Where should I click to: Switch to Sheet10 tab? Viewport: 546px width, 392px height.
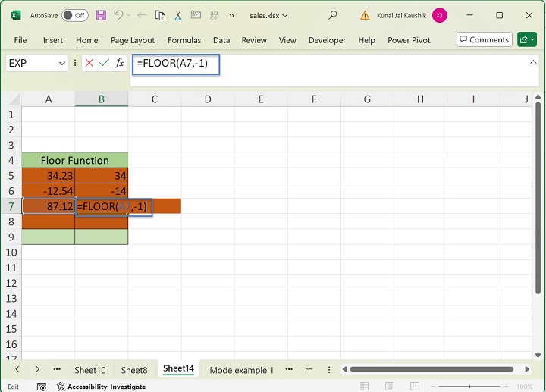point(89,370)
